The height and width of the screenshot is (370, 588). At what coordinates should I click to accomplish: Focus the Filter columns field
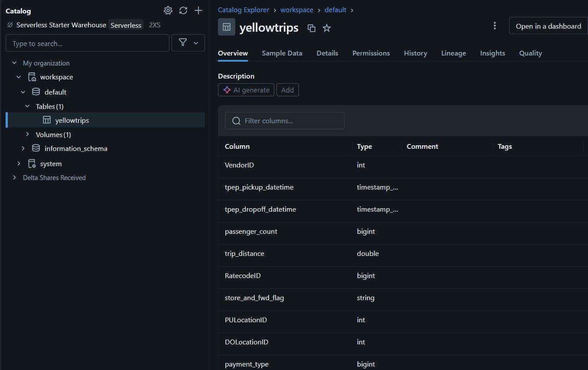point(285,121)
